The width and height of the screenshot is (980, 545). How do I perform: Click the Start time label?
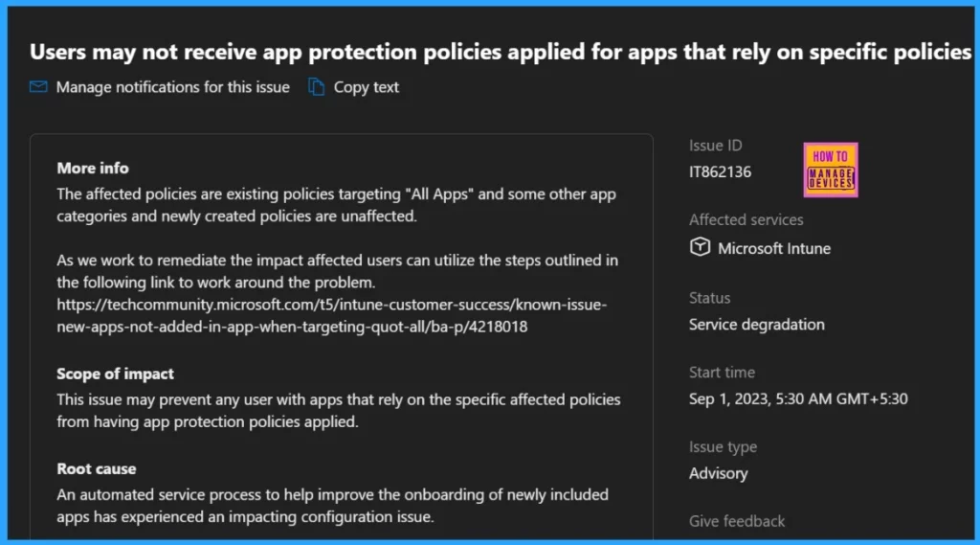722,373
